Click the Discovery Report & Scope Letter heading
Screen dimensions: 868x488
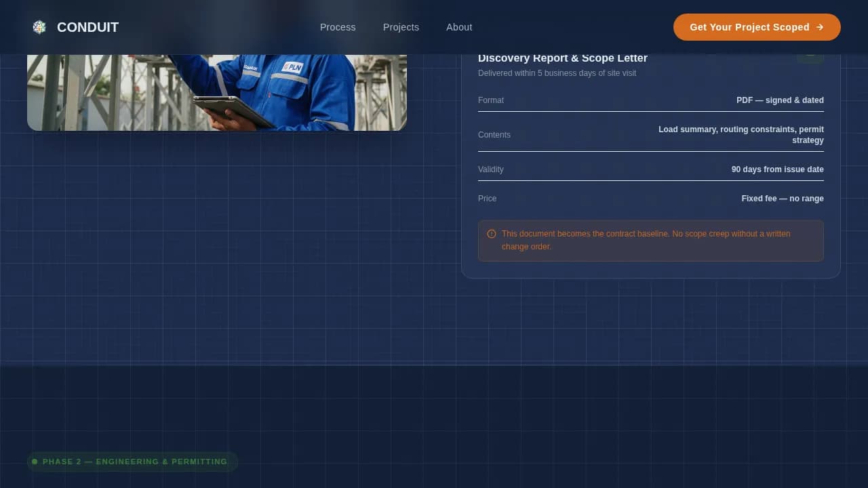(x=563, y=58)
